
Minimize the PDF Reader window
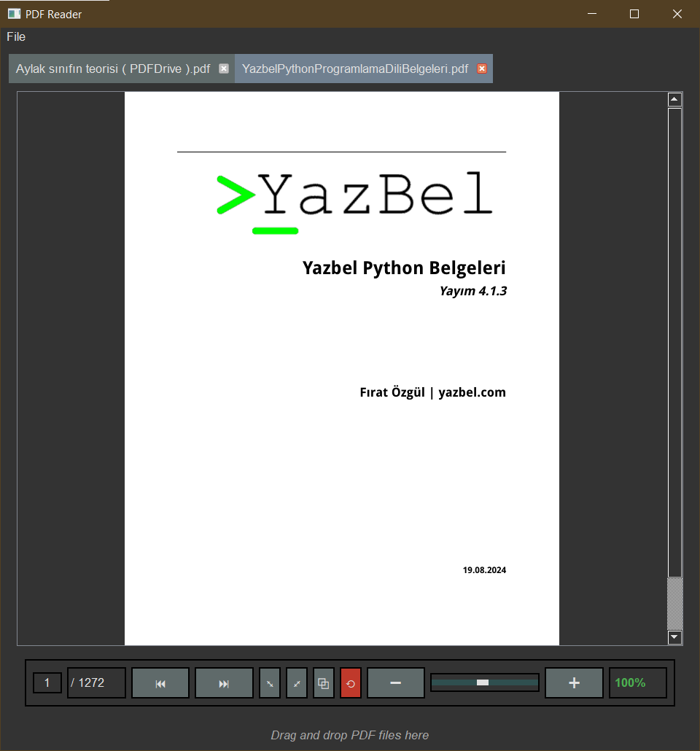592,14
